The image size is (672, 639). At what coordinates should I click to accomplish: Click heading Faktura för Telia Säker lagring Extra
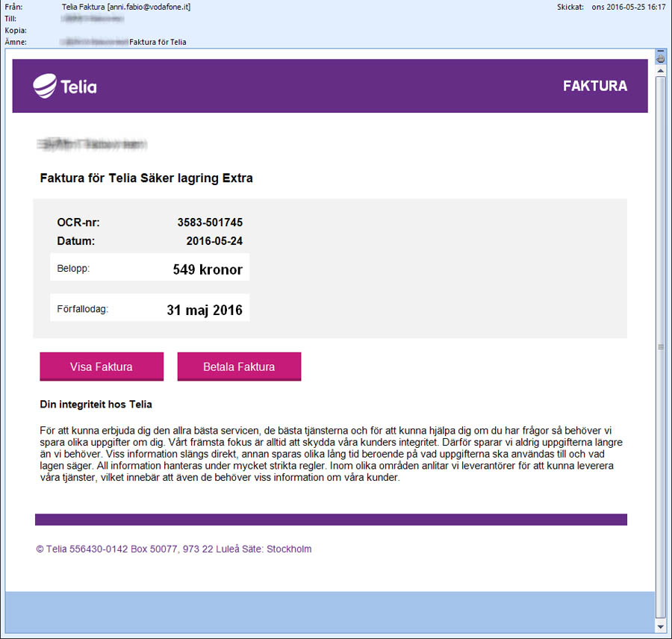click(146, 178)
